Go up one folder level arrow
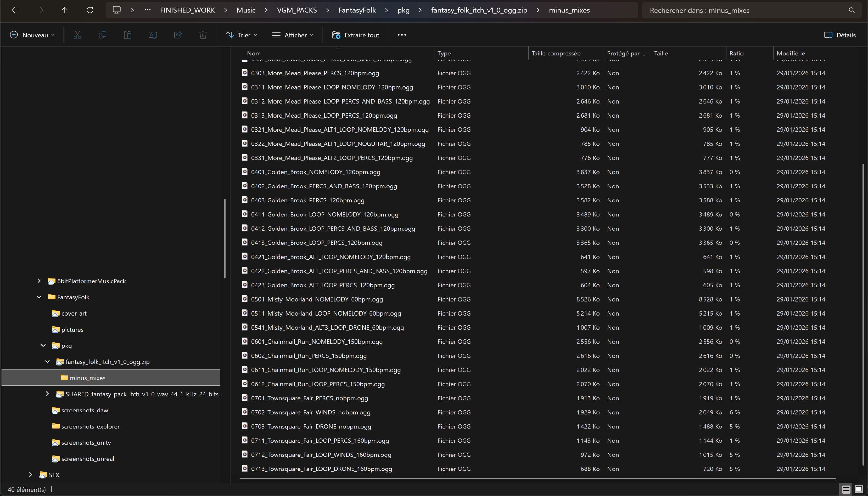868x496 pixels. pyautogui.click(x=64, y=10)
